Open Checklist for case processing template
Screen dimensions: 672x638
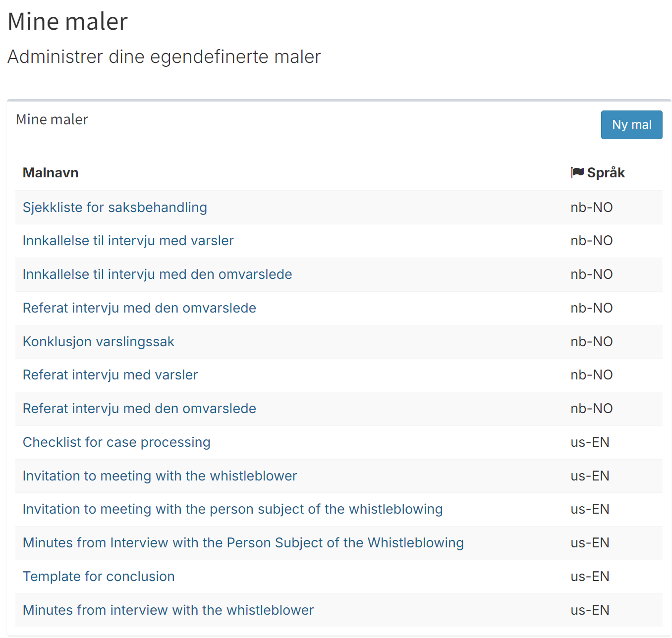[116, 442]
